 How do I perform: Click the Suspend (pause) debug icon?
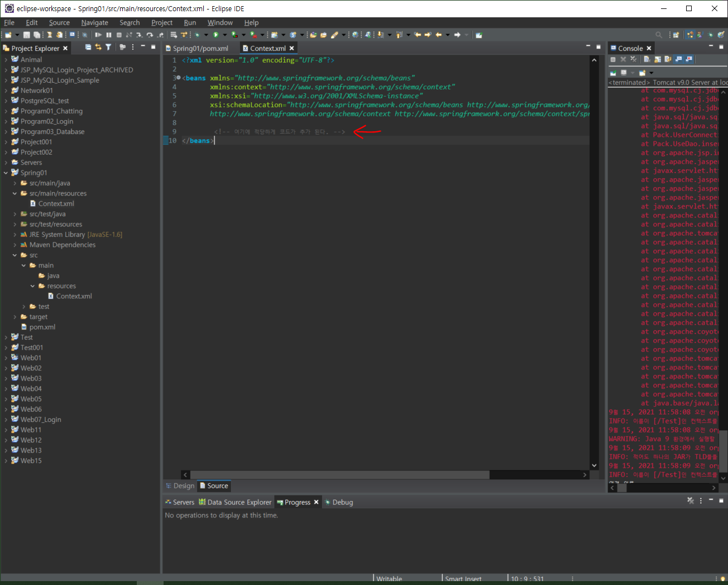pos(109,35)
